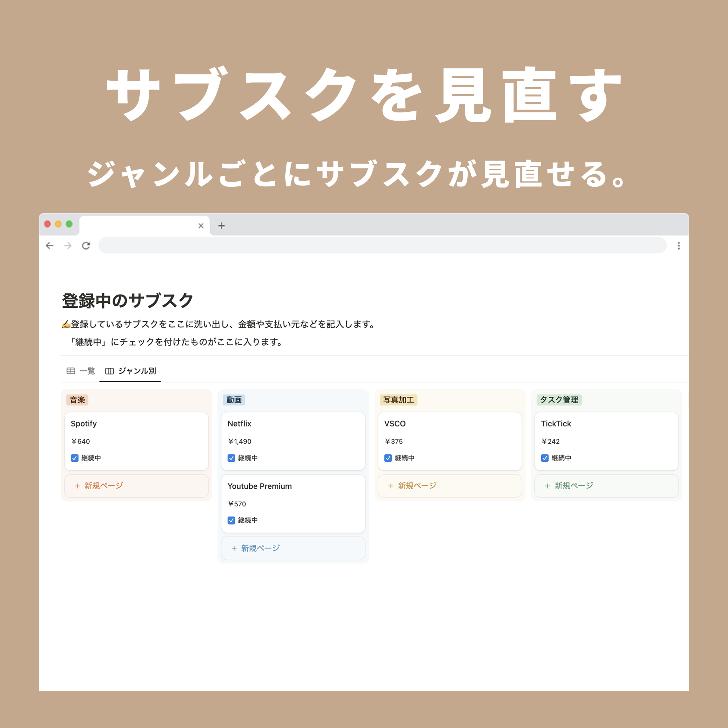
Task: Reload the page with refresh icon
Action: click(86, 246)
